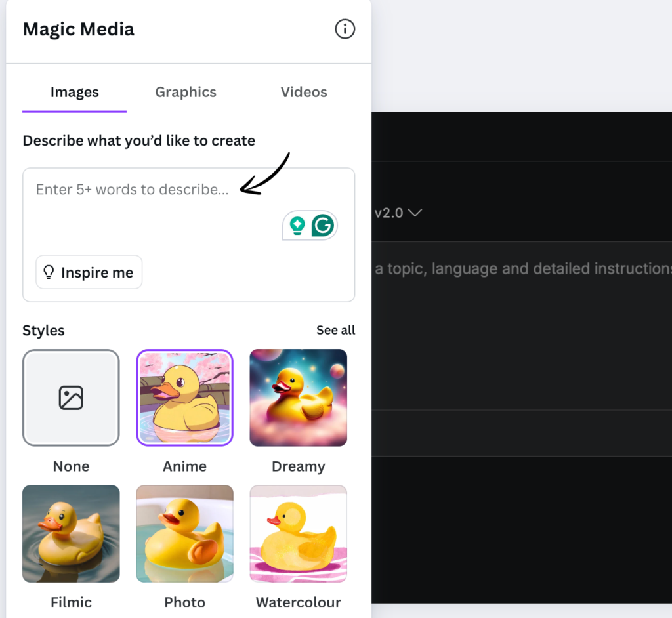Choose the Anime style thumbnail

click(184, 398)
